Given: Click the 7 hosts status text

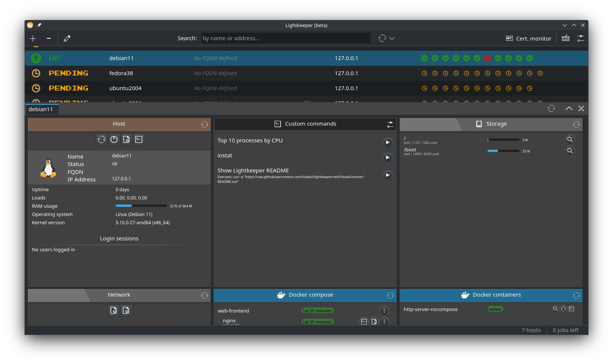Looking at the screenshot, I should click(x=531, y=330).
